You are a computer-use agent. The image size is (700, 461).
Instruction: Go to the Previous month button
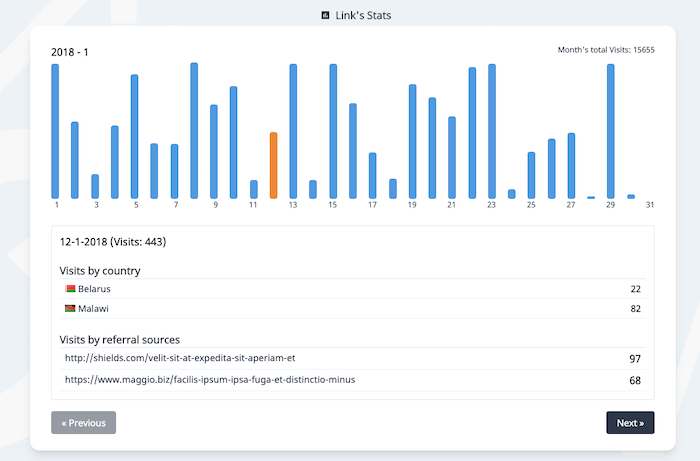coord(83,423)
